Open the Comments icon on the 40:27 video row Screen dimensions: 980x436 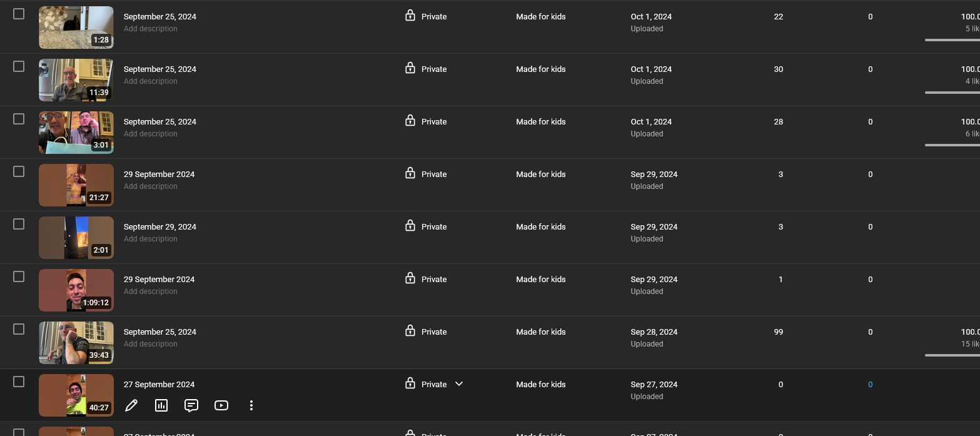(x=191, y=405)
